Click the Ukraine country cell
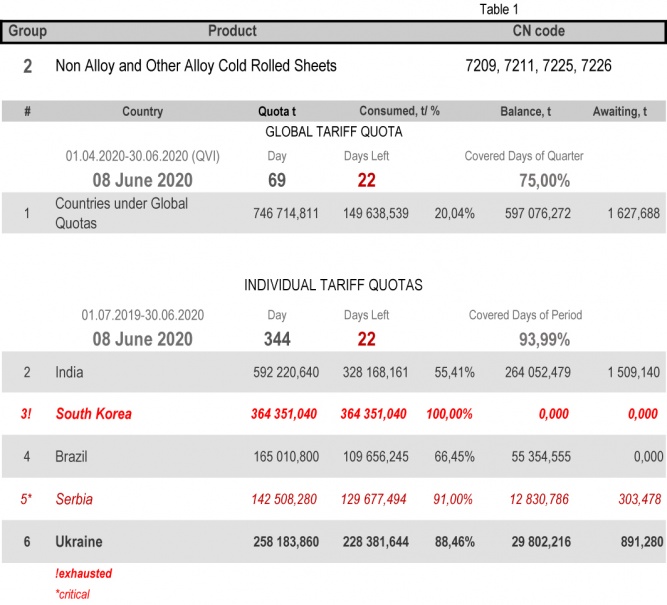Screen dimensions: 667x605 click(x=79, y=541)
